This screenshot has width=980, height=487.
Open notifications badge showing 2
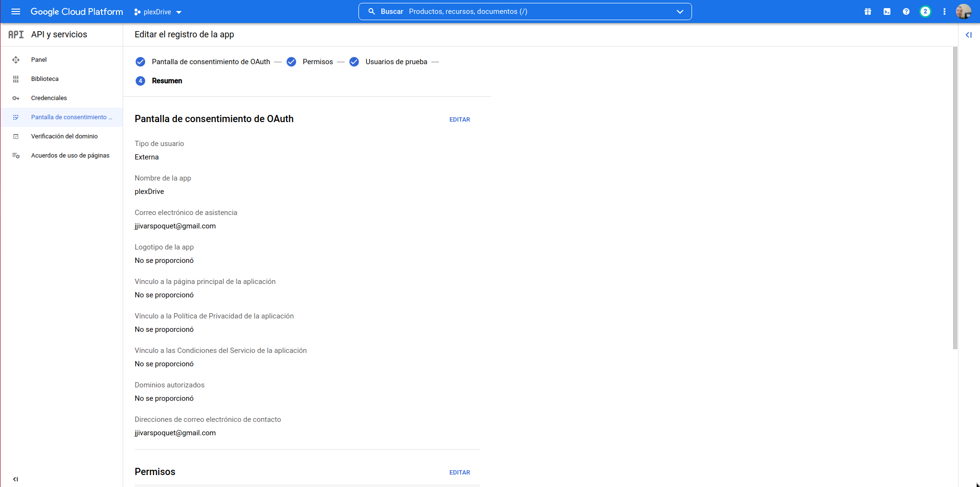click(925, 11)
